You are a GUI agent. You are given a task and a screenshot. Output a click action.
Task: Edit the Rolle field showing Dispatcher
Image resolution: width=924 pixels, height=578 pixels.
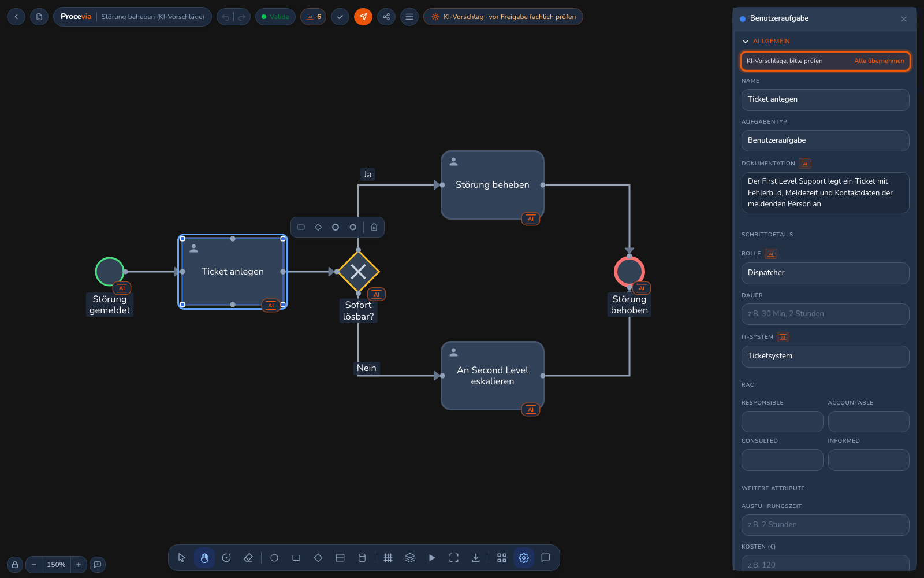(825, 273)
